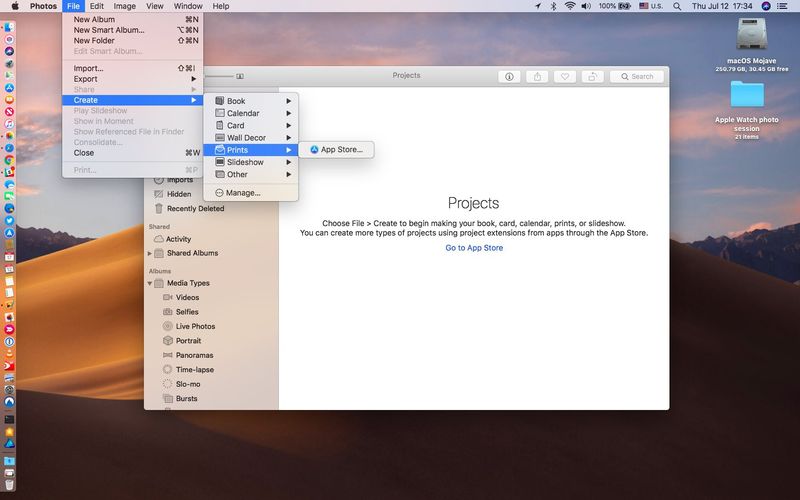The image size is (800, 500).
Task: Adjust the thumbnail zoom slider in toolbar
Action: coord(220,76)
